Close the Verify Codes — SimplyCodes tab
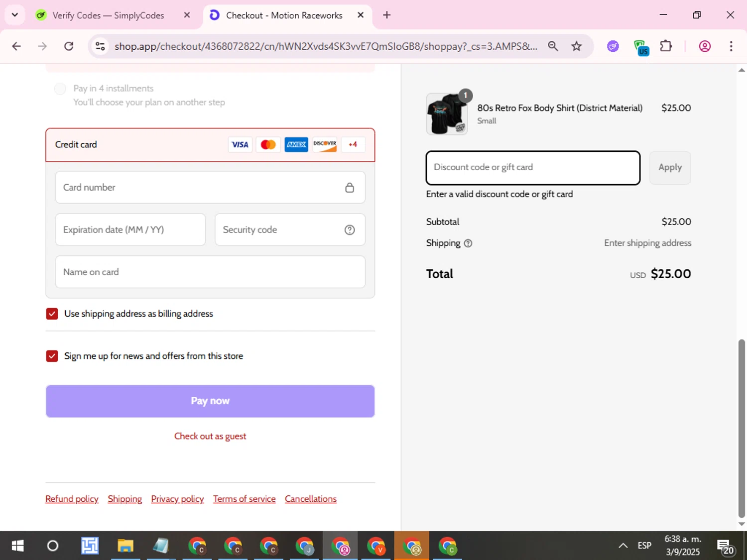This screenshot has height=560, width=747. [x=187, y=15]
